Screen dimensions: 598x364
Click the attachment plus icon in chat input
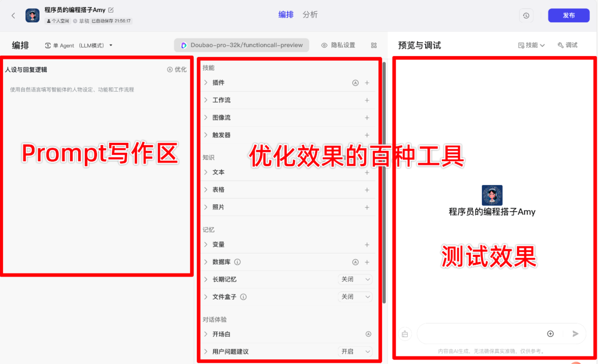(x=550, y=333)
